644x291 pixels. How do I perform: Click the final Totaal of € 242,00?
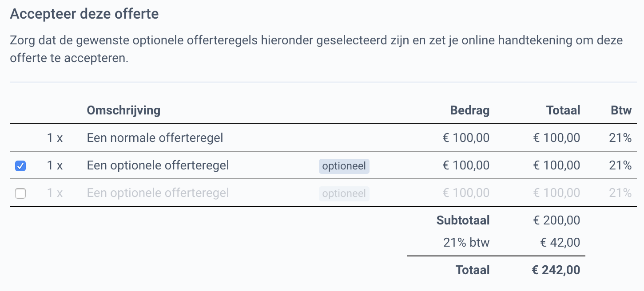click(x=555, y=270)
